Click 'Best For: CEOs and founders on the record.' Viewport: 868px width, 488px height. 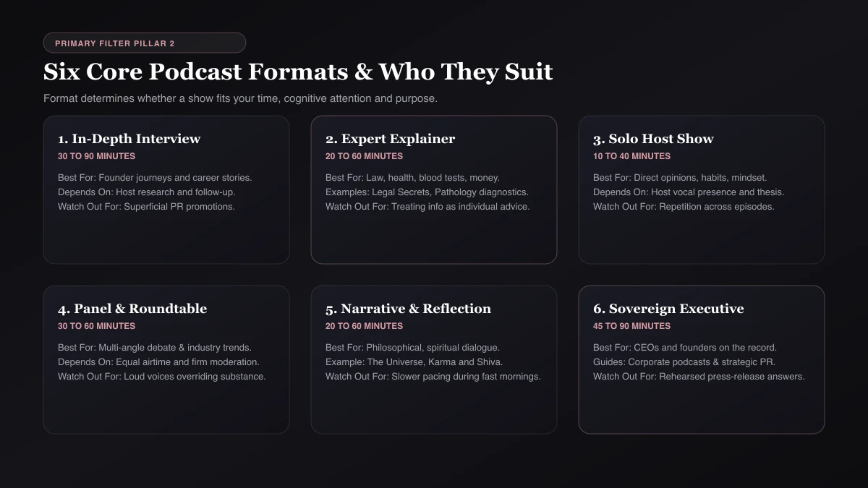tap(685, 348)
